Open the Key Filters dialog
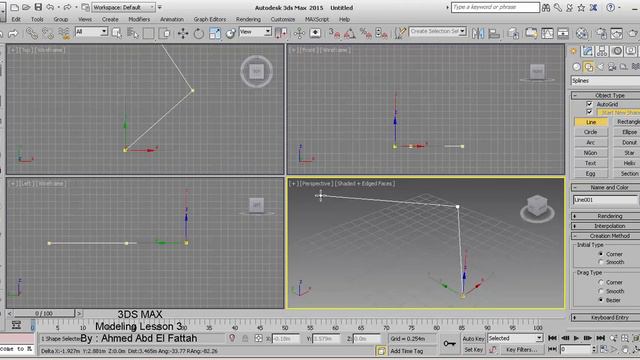 point(522,350)
